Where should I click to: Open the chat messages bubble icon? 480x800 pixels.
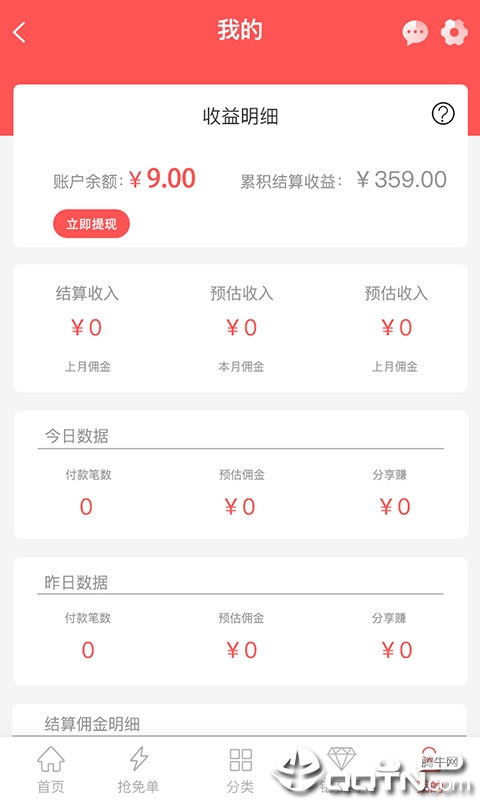point(415,33)
